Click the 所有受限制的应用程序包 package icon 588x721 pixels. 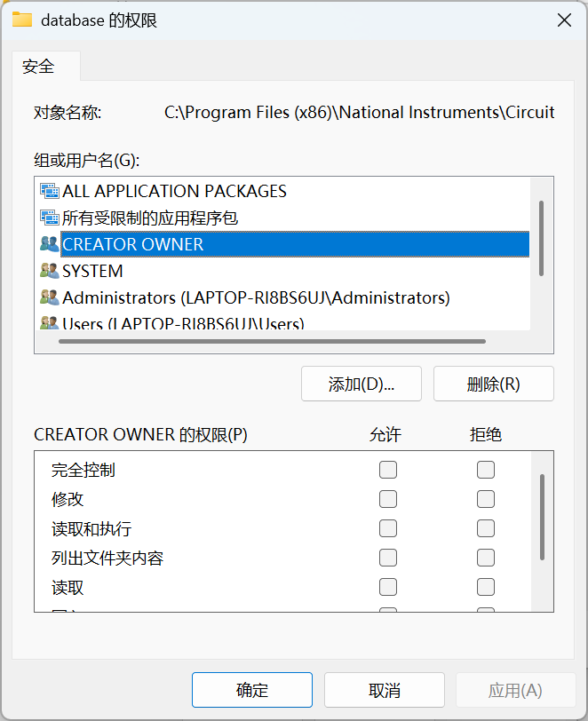49,218
